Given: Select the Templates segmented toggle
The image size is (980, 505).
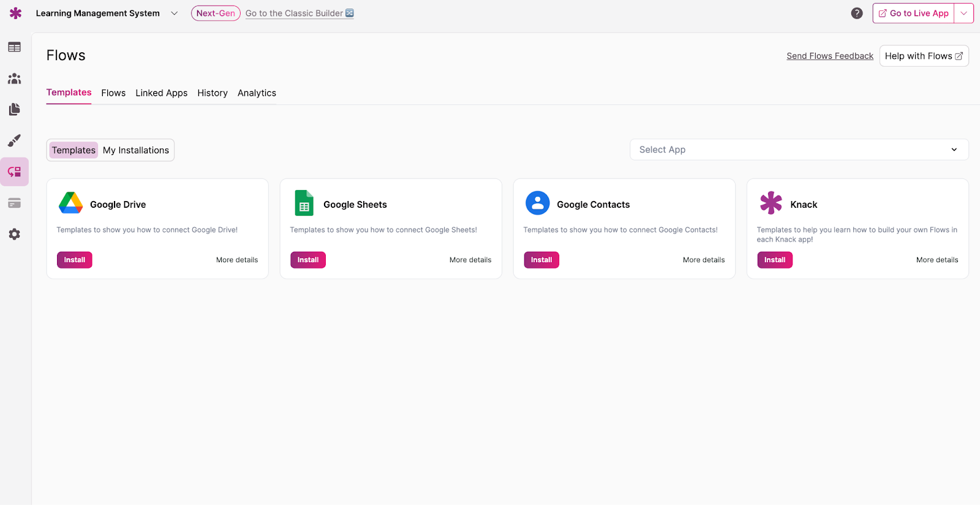Looking at the screenshot, I should (73, 150).
